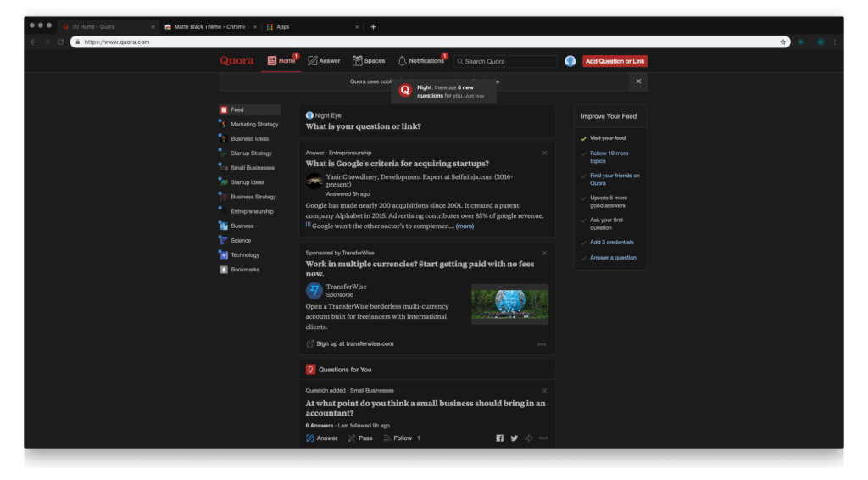
Task: Click the Entrepreneurship tag on the Google answer
Action: [350, 153]
